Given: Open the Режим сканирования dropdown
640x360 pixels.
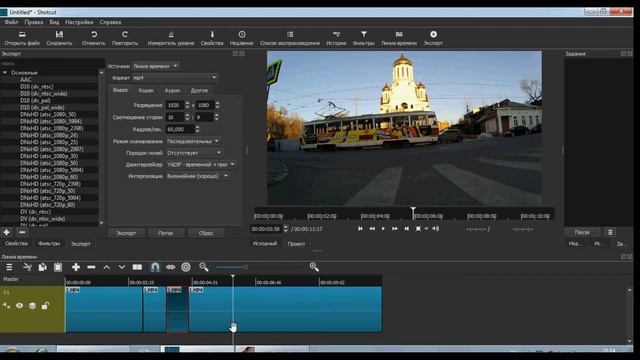Looking at the screenshot, I should coord(193,141).
